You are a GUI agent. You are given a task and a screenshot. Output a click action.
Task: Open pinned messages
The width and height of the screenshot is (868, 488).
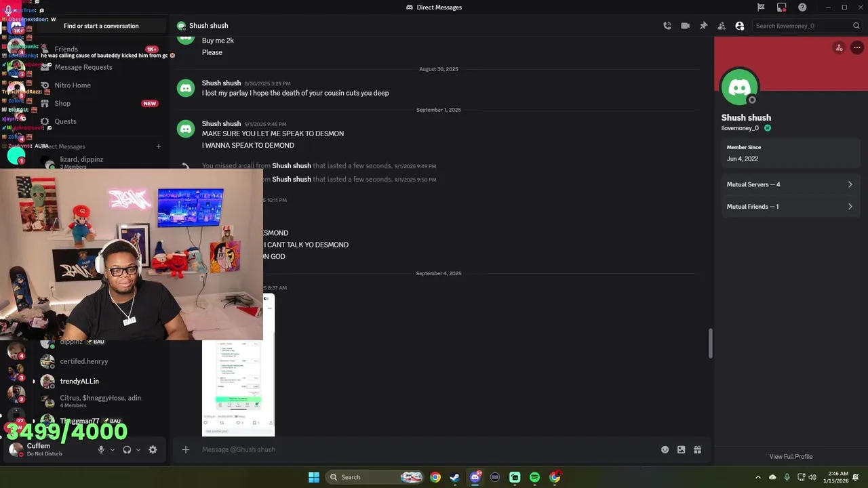click(x=703, y=26)
